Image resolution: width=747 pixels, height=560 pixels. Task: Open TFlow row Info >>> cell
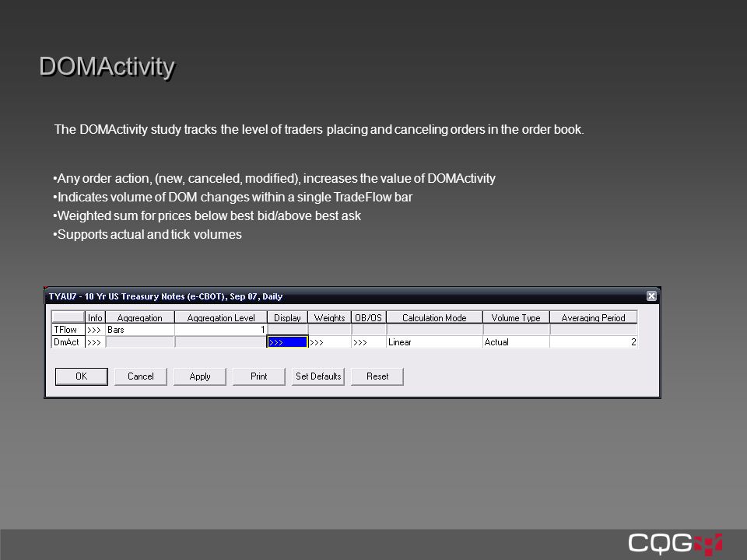point(95,330)
